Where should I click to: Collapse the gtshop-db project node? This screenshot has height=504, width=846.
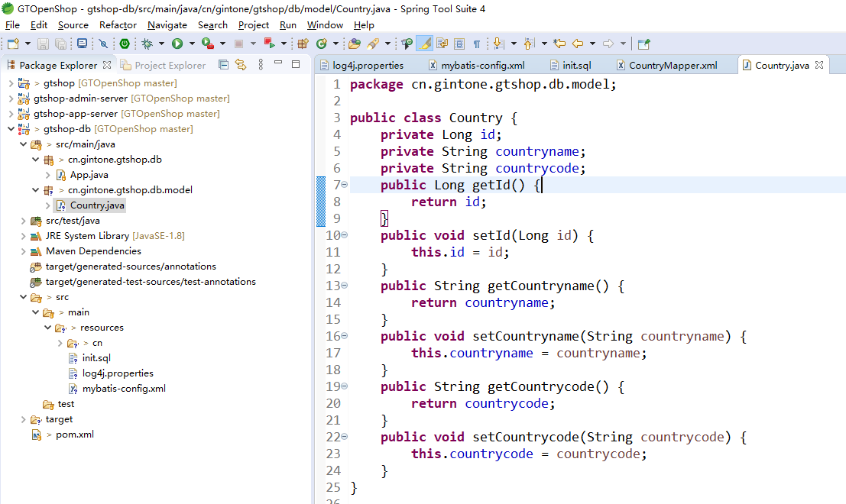pyautogui.click(x=11, y=129)
